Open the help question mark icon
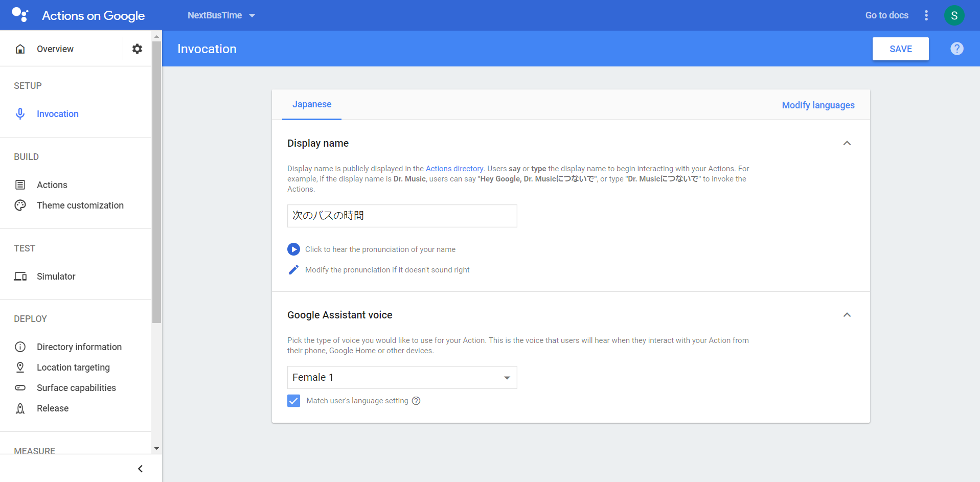The image size is (980, 482). 957,49
